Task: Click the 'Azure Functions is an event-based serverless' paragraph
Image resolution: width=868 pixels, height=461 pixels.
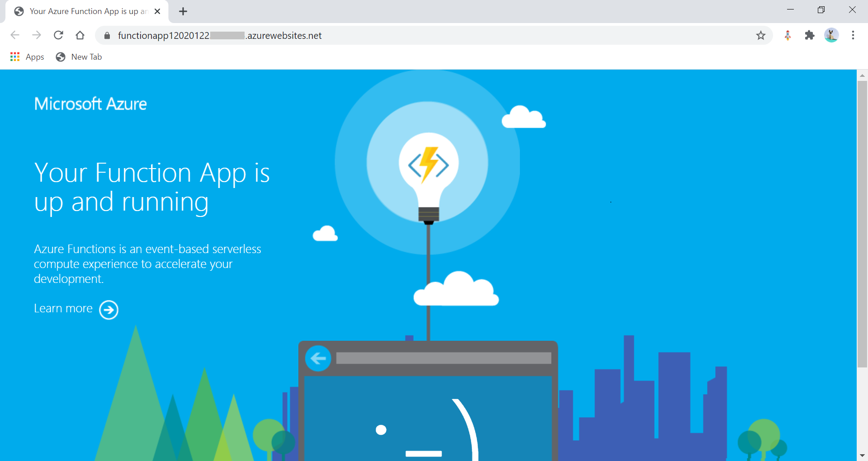Action: (x=147, y=264)
